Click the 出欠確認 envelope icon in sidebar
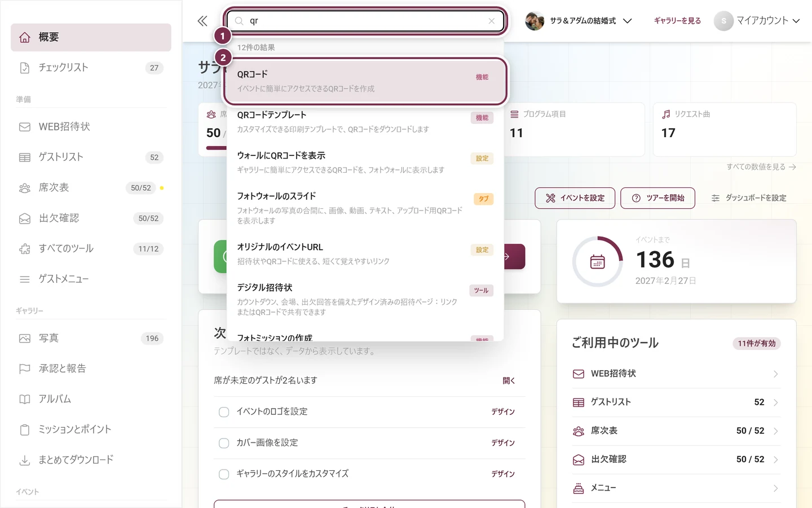The width and height of the screenshot is (812, 508). (25, 218)
